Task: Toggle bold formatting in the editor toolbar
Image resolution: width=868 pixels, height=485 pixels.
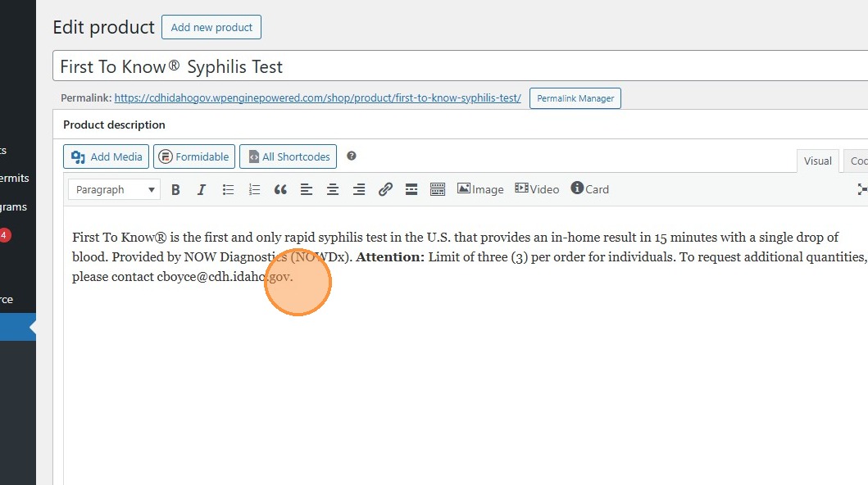Action: point(175,190)
